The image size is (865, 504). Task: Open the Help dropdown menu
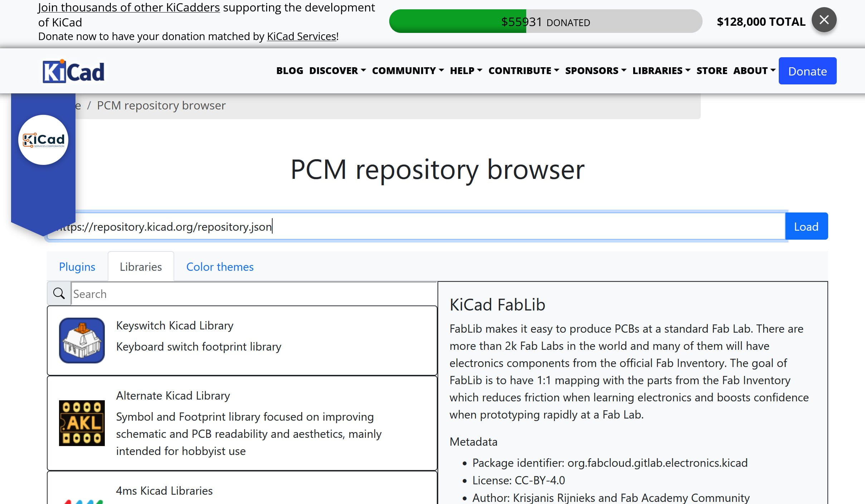click(466, 71)
